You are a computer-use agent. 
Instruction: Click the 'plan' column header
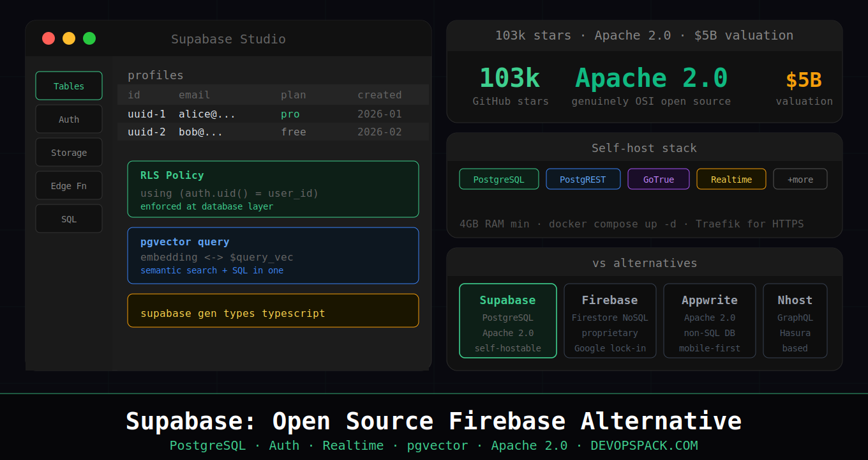[294, 95]
